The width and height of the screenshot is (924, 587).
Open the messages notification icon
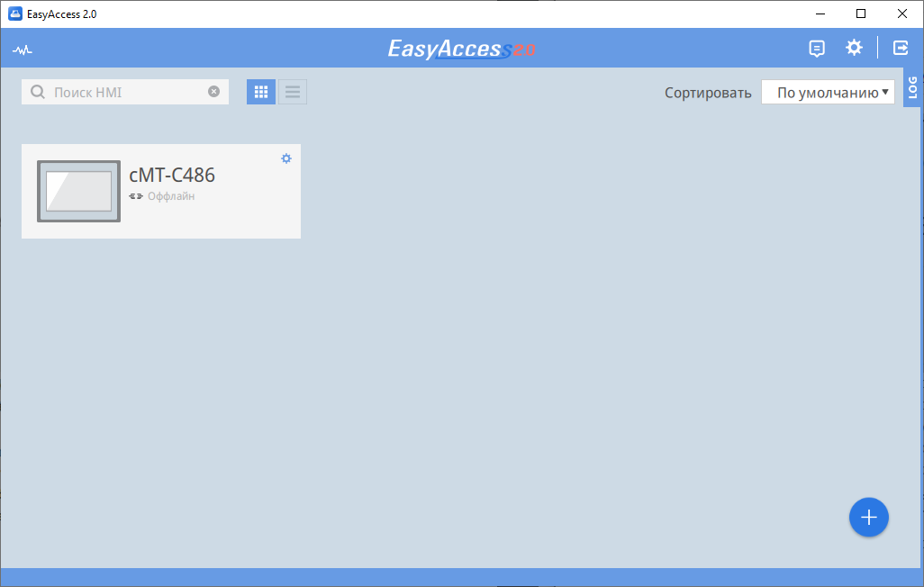(x=817, y=49)
